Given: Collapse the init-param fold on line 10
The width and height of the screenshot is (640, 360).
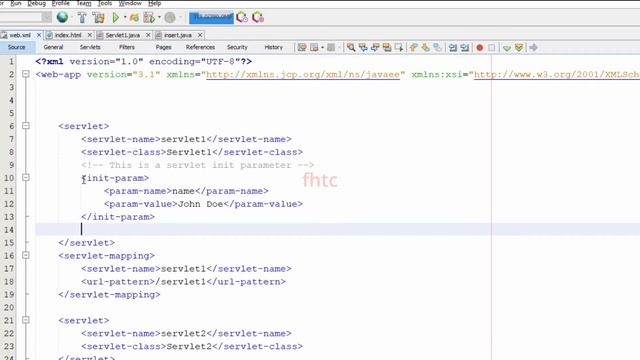Looking at the screenshot, I should 26,178.
